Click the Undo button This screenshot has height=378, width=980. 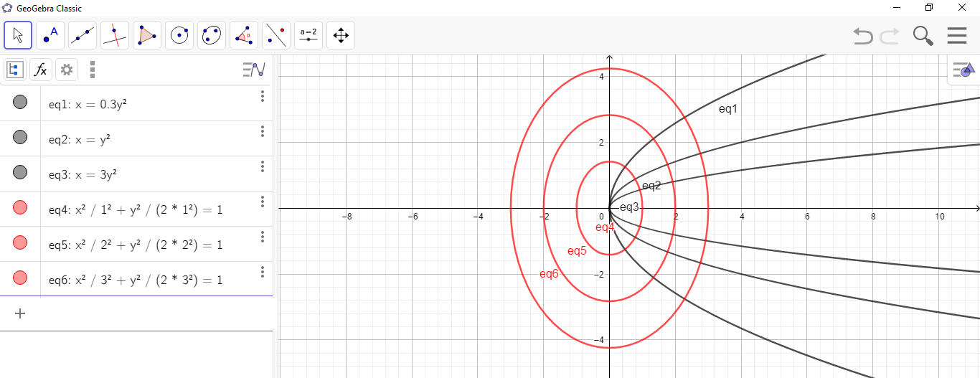[863, 35]
